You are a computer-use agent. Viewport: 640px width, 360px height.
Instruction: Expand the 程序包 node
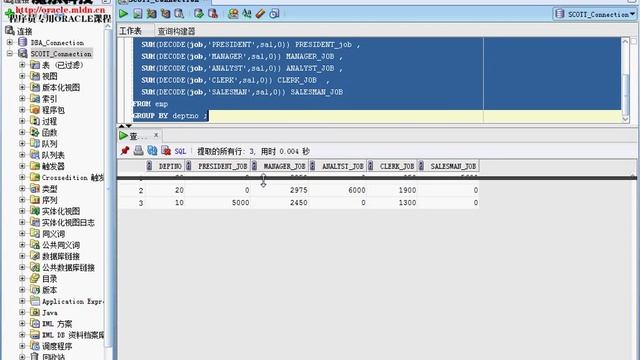pos(22,110)
